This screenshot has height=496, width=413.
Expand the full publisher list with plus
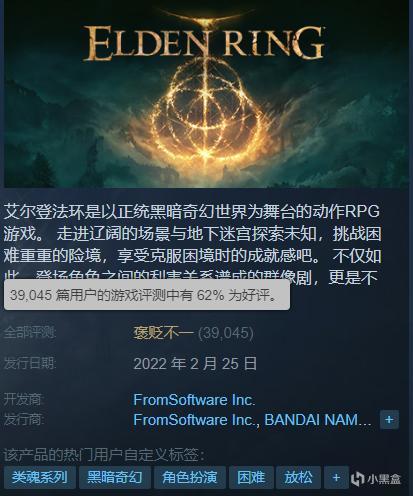[389, 419]
